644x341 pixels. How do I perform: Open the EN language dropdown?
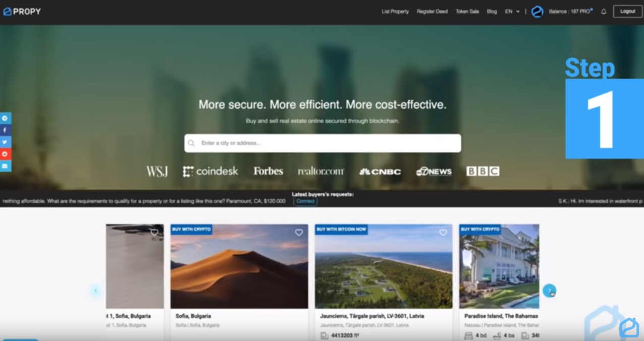[512, 11]
